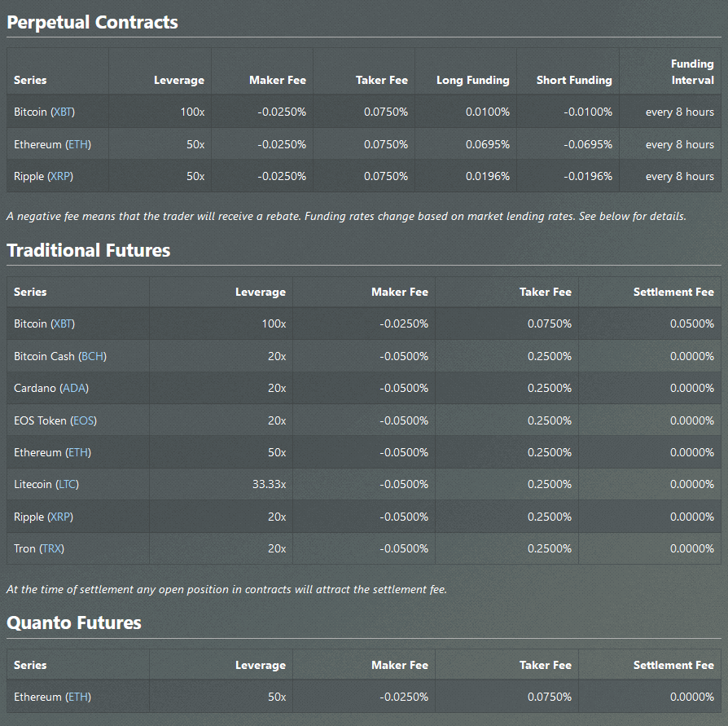Click the Long Funding column header
Viewport: 728px width, 726px height.
[x=472, y=80]
